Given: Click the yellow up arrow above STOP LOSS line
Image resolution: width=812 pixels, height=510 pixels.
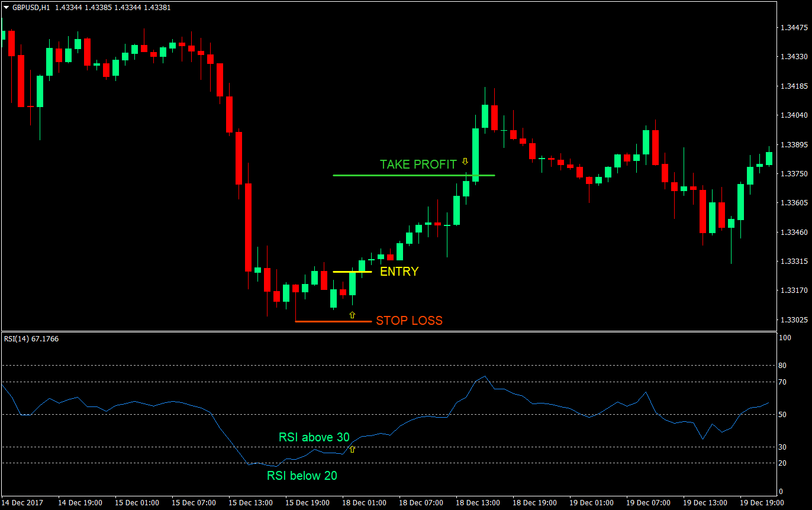Looking at the screenshot, I should pos(353,314).
